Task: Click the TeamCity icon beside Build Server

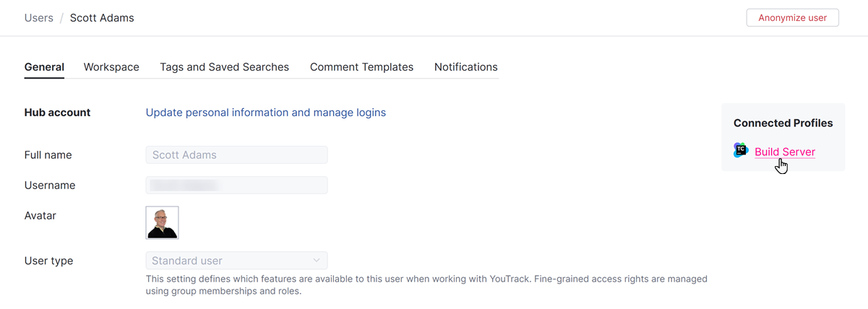Action: (x=741, y=151)
